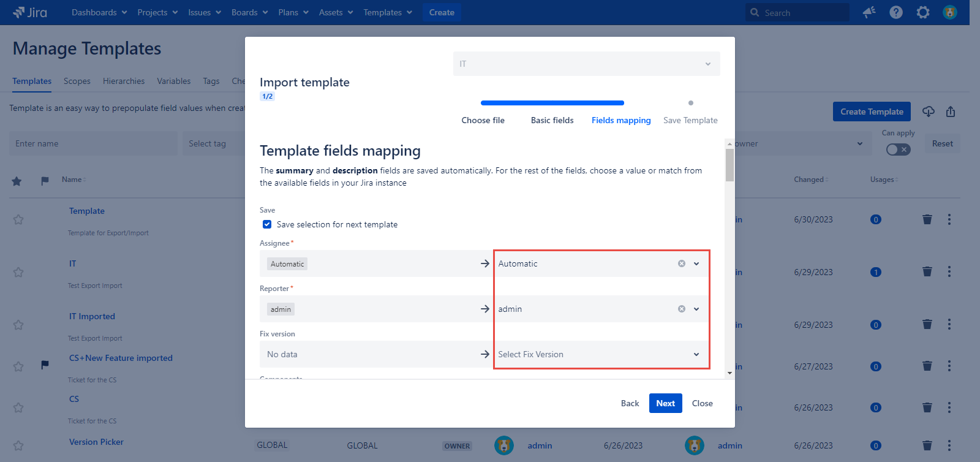Click the Jira settings gear icon

[x=922, y=12]
